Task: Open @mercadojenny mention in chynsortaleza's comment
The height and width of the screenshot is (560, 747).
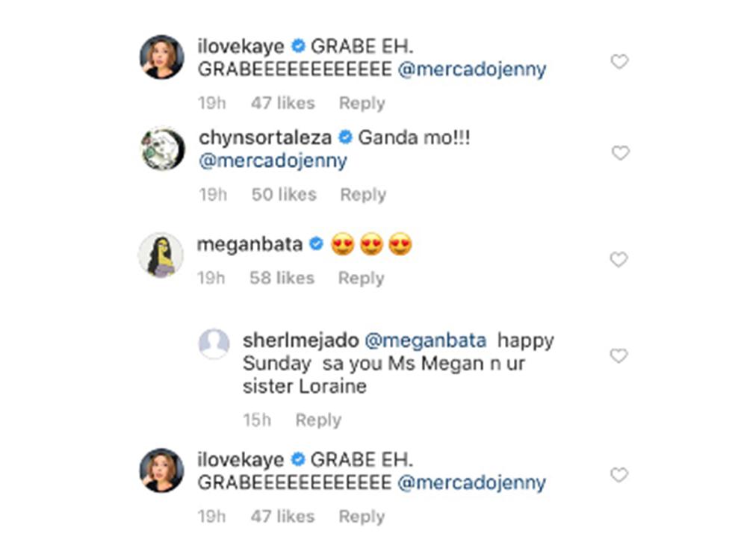Action: tap(273, 161)
